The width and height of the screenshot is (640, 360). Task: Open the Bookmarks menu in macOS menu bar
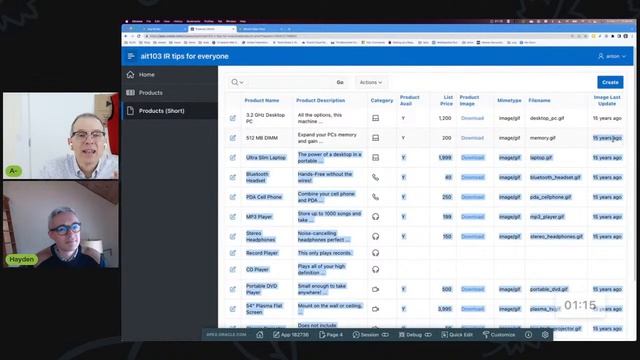[193, 21]
